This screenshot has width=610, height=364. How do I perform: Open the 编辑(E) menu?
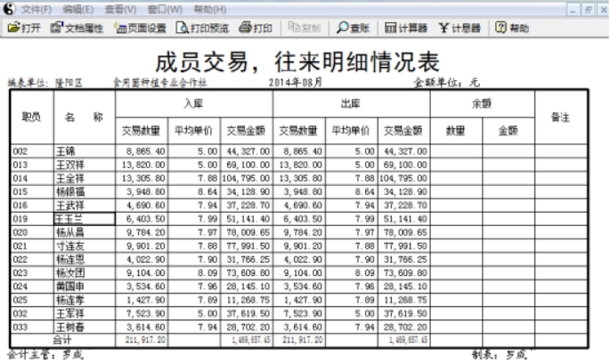[x=80, y=9]
